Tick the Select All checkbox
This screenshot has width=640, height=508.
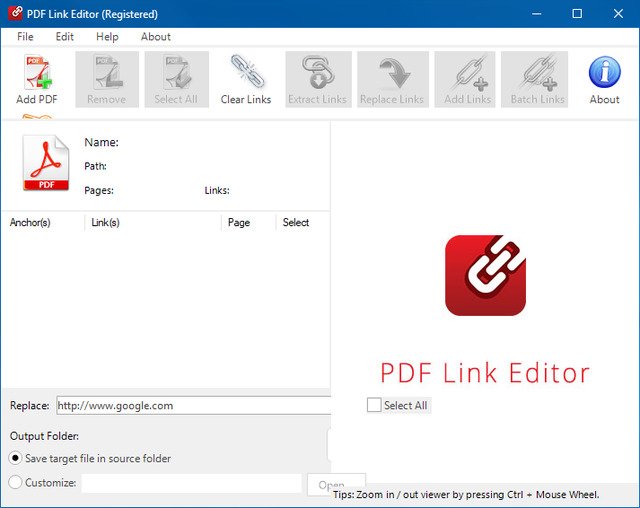[375, 405]
